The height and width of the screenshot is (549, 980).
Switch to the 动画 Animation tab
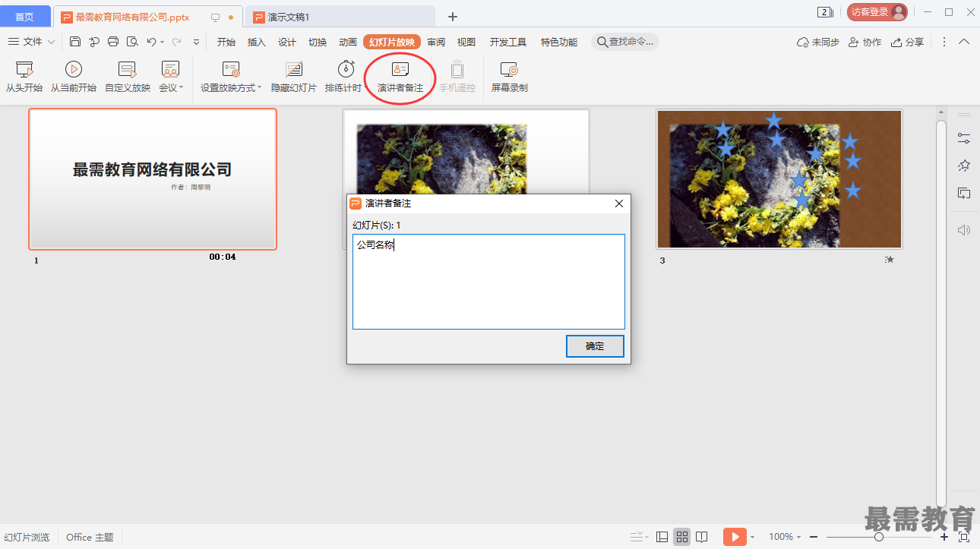(x=348, y=42)
